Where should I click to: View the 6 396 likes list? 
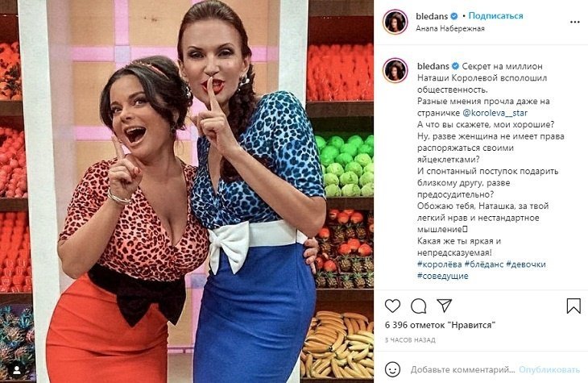tap(441, 325)
